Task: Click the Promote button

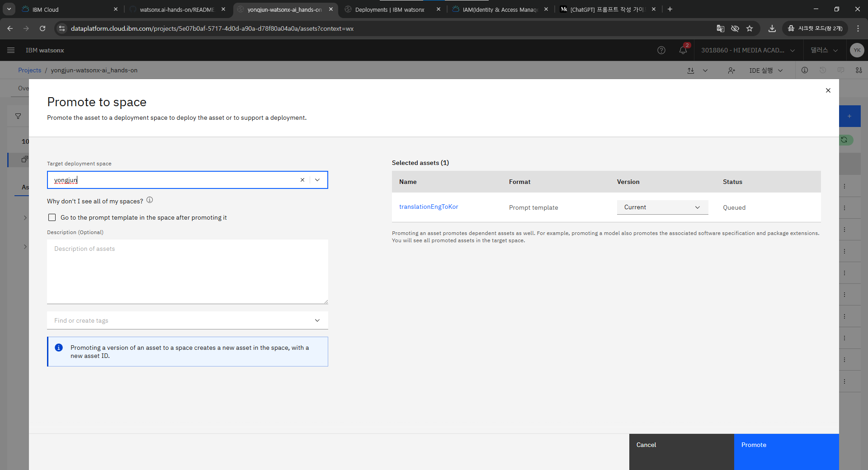Action: (x=787, y=452)
